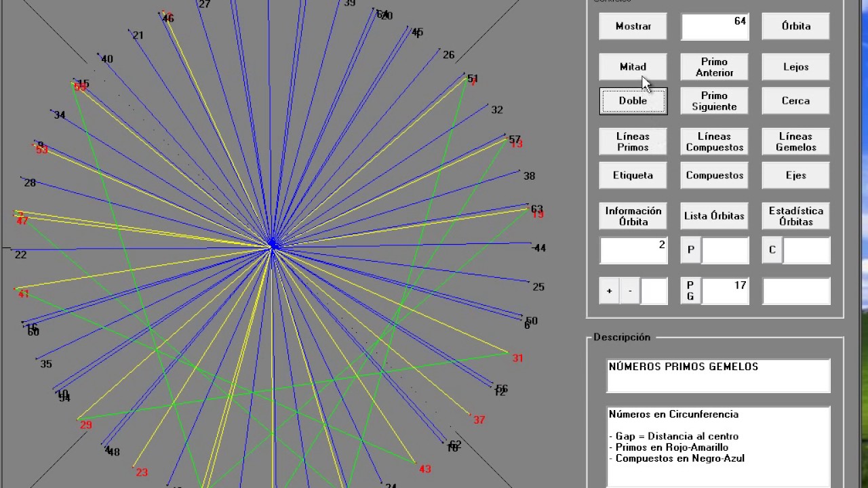Viewport: 868px width, 488px height.
Task: Click the 'Primos en Rojo-Amarillo' line
Action: (x=669, y=447)
